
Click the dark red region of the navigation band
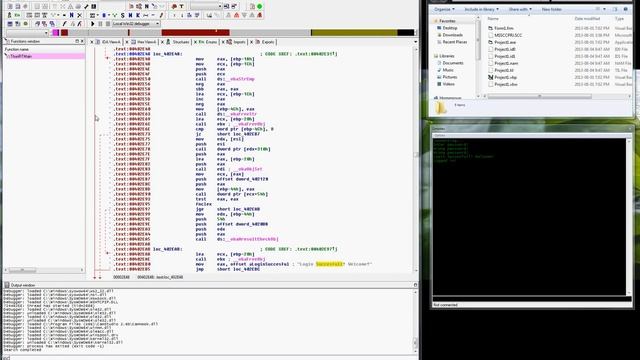click(x=196, y=33)
